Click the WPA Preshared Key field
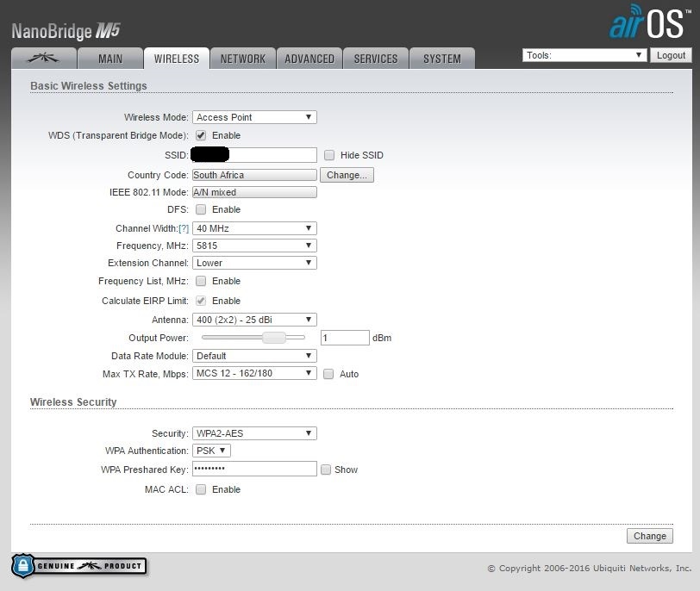 coord(254,469)
